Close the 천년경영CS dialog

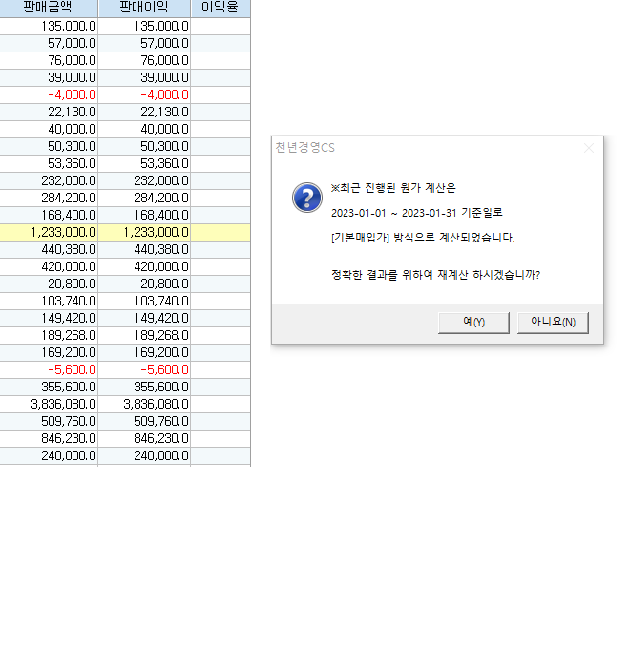pyautogui.click(x=589, y=148)
